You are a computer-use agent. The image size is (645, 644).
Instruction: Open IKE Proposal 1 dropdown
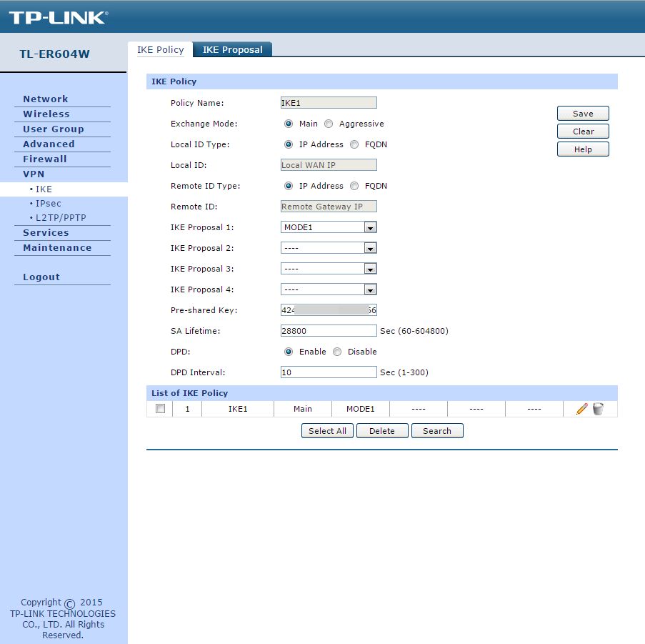(x=329, y=227)
